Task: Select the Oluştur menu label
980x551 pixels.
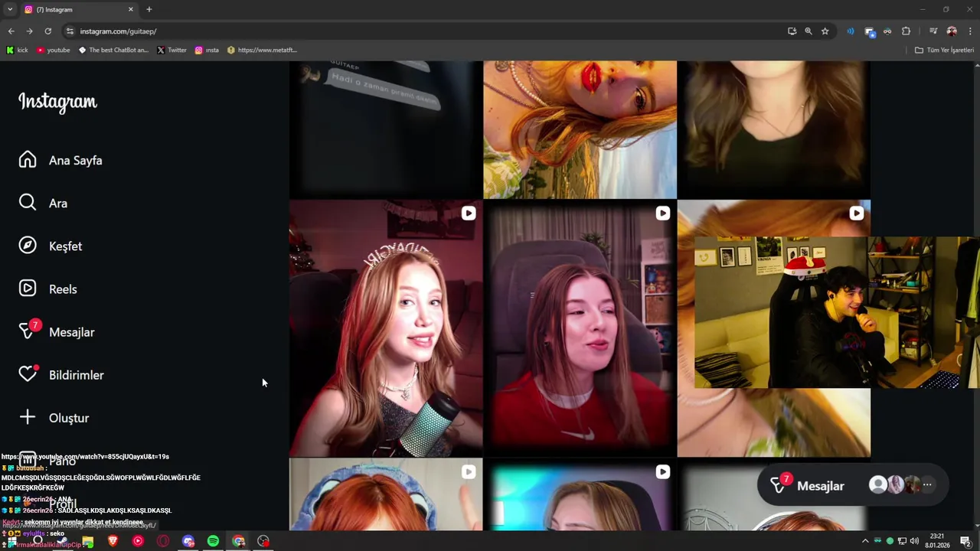Action: [x=69, y=418]
